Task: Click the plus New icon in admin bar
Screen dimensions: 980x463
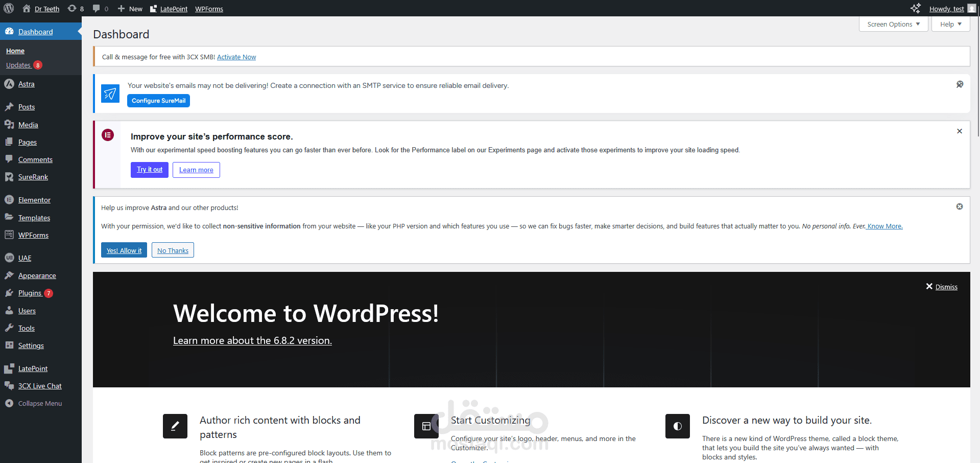Action: 121,8
